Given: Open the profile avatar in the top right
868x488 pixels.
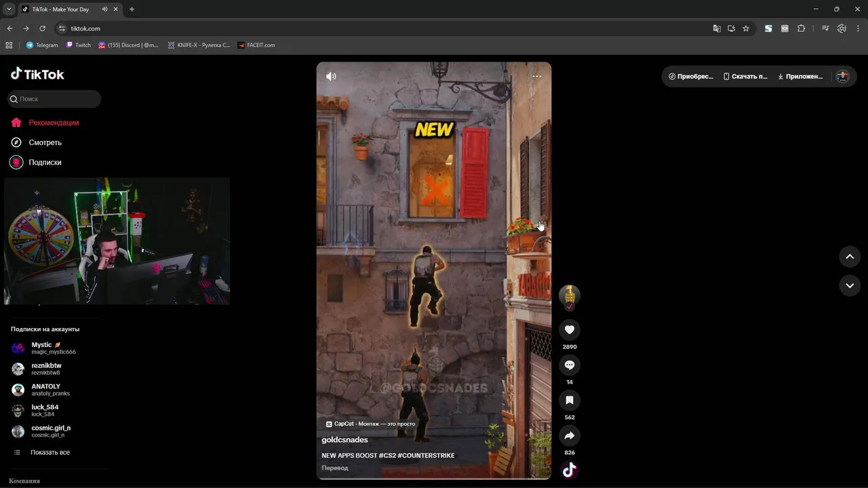Looking at the screenshot, I should [843, 77].
